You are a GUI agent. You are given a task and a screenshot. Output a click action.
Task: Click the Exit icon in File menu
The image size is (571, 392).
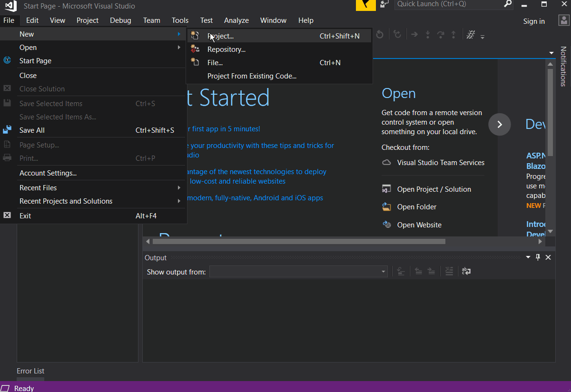click(x=7, y=216)
